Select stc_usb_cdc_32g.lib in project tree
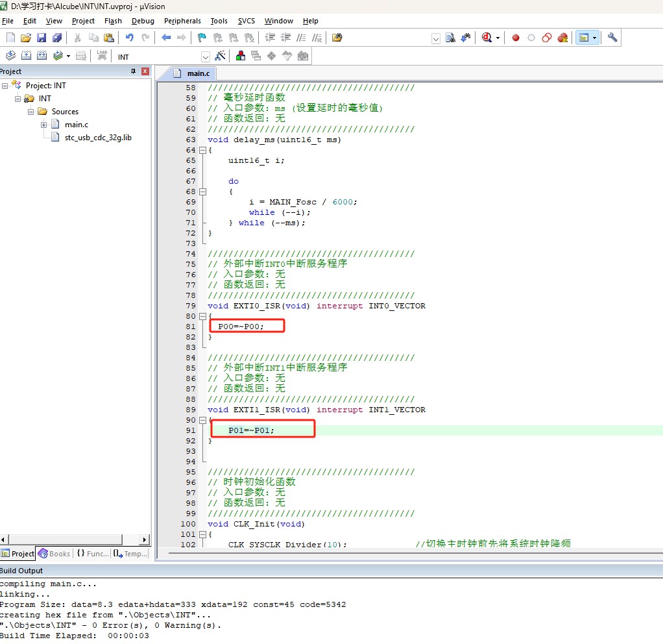Image resolution: width=663 pixels, height=644 pixels. [98, 138]
